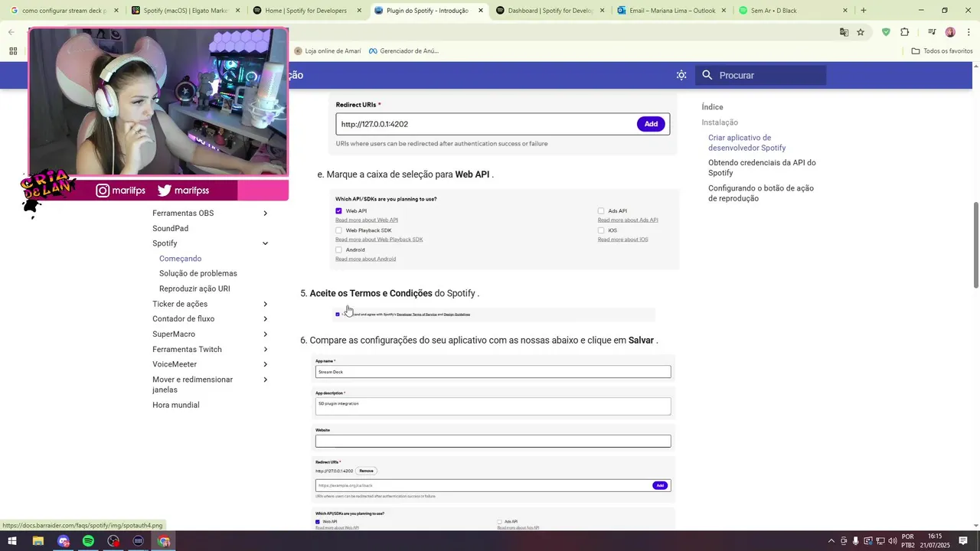Go back with the browser back arrow

click(x=11, y=32)
